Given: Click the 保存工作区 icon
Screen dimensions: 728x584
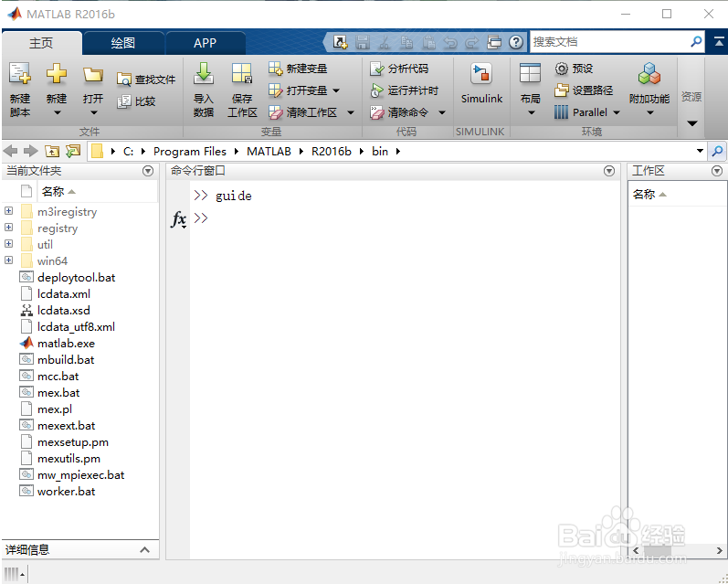Looking at the screenshot, I should click(x=242, y=74).
